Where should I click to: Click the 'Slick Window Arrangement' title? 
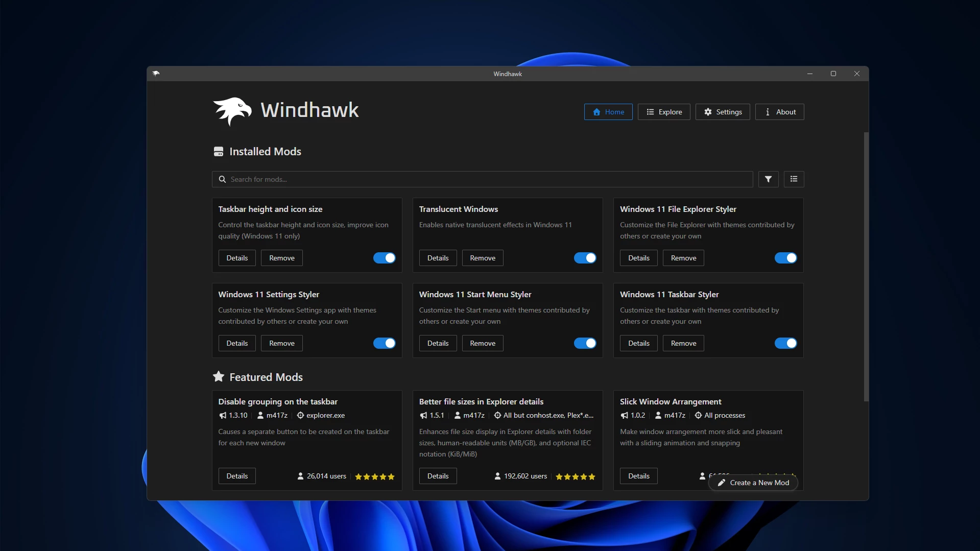pyautogui.click(x=671, y=402)
